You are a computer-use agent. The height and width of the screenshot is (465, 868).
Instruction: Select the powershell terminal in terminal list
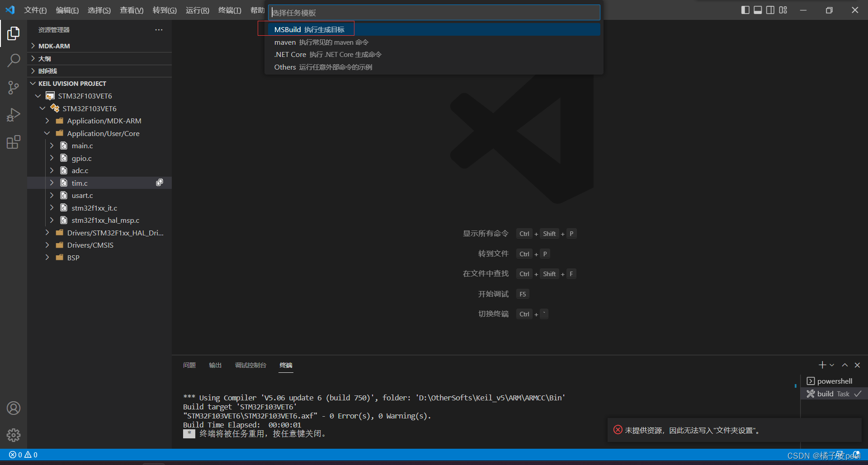(833, 381)
